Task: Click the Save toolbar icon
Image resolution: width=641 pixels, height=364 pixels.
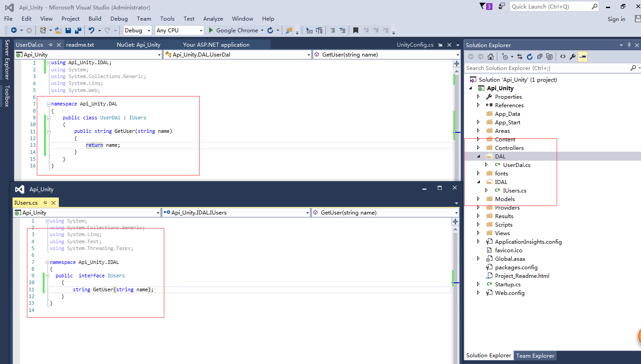Action: pyautogui.click(x=68, y=31)
